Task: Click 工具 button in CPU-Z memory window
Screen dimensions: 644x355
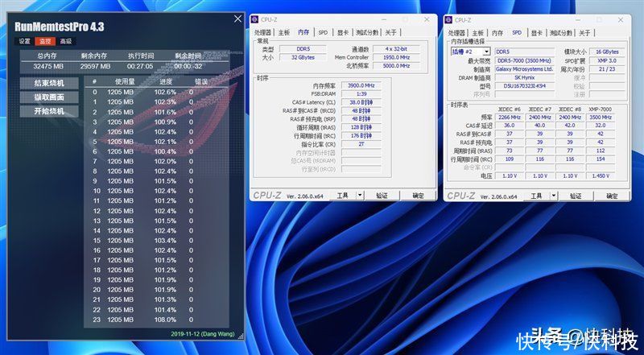Action: coord(343,196)
